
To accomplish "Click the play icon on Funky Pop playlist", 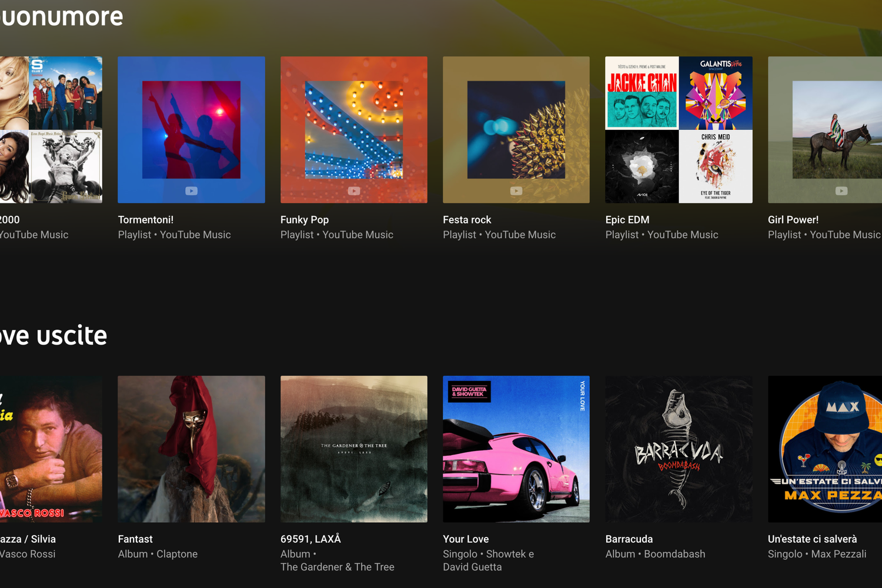I will pyautogui.click(x=353, y=191).
